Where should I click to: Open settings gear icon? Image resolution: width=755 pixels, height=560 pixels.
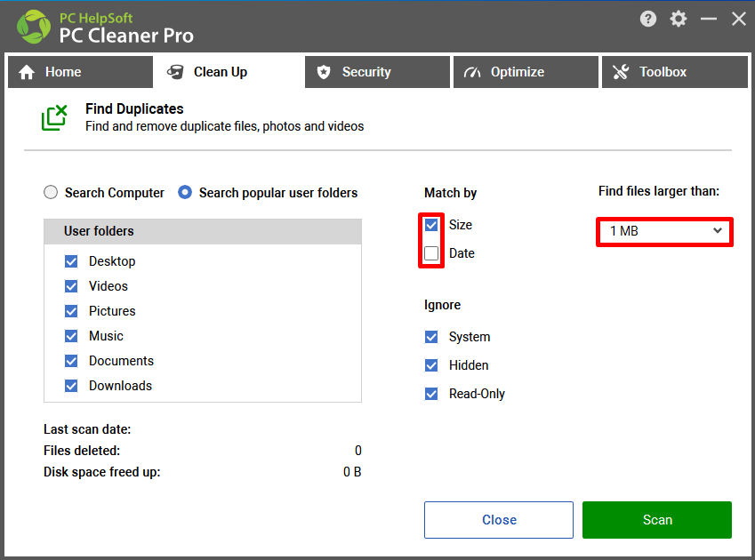tap(678, 19)
